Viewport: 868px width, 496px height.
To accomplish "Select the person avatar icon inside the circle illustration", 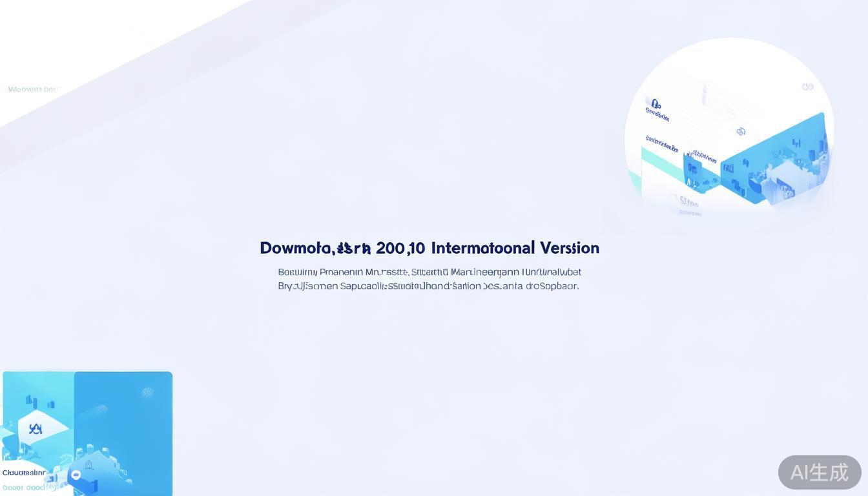I will (x=655, y=103).
